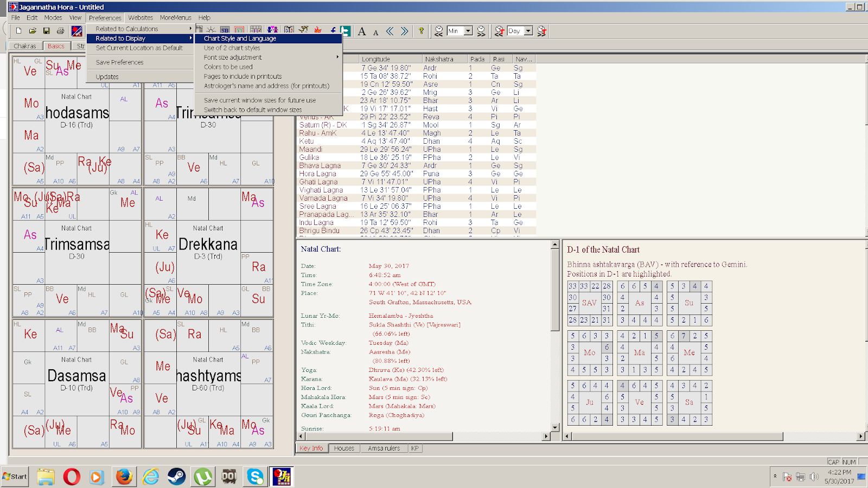Click Updates in Preferences menu
The image size is (868, 488).
[140, 77]
